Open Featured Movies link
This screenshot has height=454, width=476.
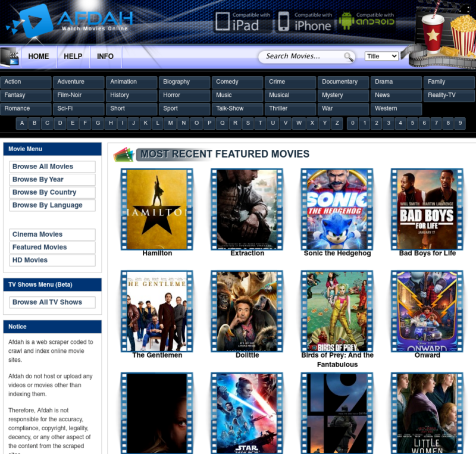(52, 247)
